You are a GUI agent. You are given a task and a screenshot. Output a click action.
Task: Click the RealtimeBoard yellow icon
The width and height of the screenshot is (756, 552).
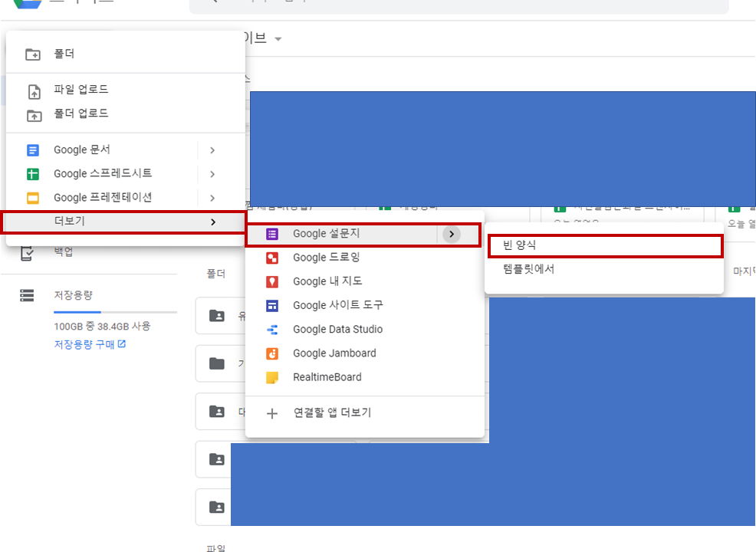pyautogui.click(x=272, y=377)
